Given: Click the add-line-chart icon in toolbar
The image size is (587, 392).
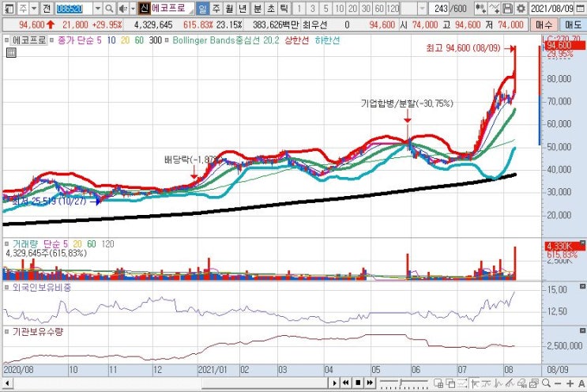Looking at the screenshot, I should pos(494,8).
